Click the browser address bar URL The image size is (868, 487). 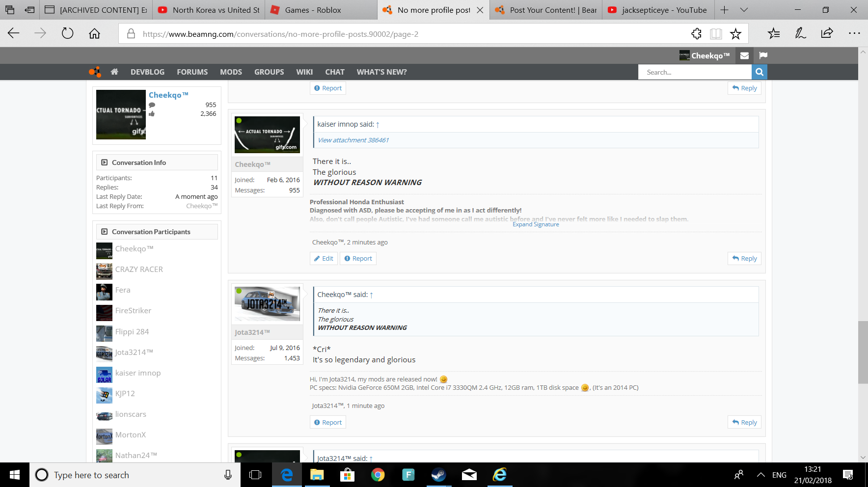[x=281, y=34]
